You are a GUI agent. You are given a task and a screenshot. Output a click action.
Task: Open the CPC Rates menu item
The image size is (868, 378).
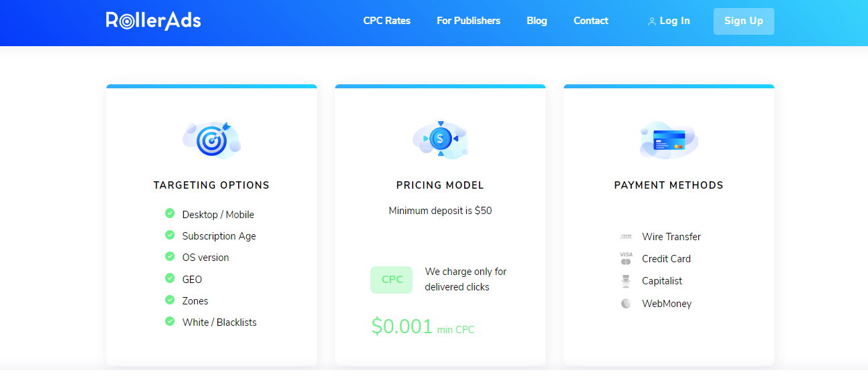pos(387,21)
